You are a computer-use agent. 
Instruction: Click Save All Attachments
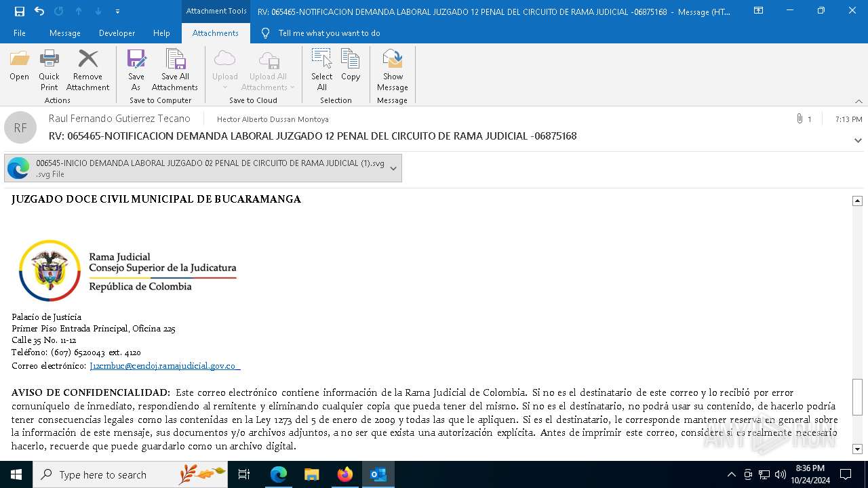[x=175, y=70]
